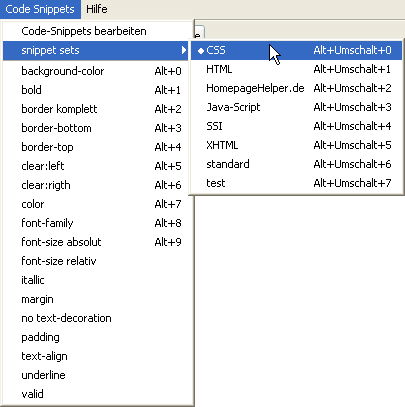Switch to the SSI snippet set
The image size is (405, 407).
pos(296,126)
